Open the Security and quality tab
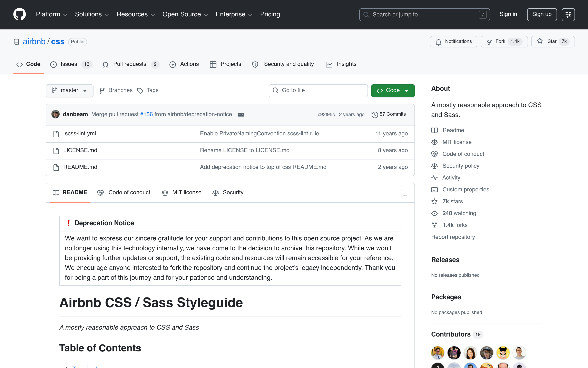The image size is (588, 368). [283, 64]
